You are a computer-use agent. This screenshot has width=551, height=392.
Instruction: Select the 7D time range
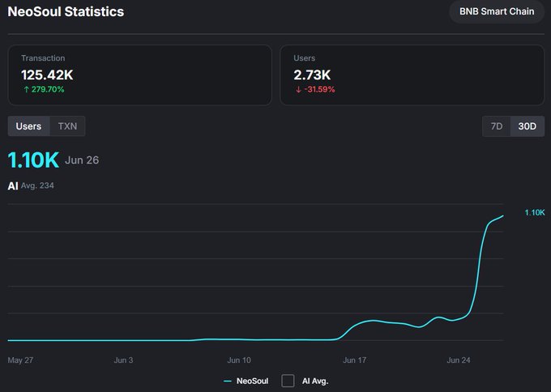point(496,126)
